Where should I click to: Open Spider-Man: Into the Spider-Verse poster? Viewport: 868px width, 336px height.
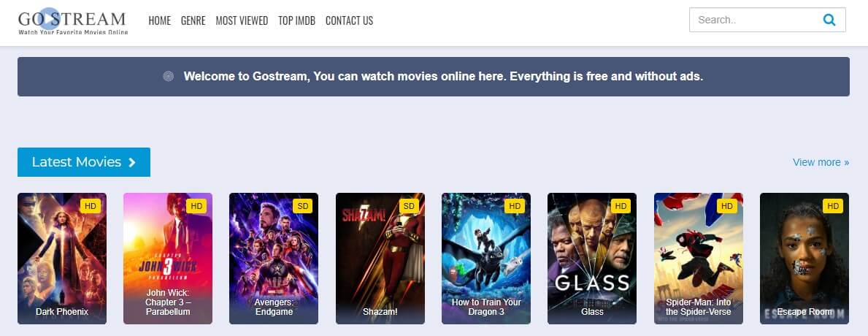coord(699,259)
